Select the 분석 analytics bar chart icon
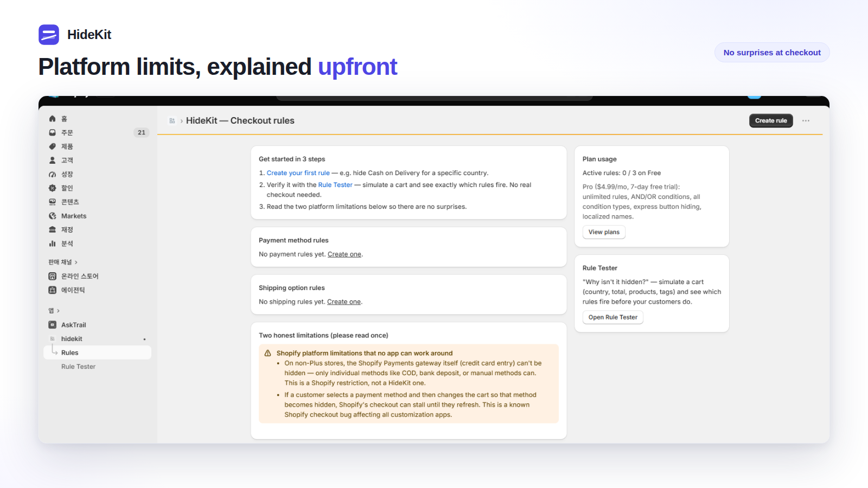 point(53,244)
